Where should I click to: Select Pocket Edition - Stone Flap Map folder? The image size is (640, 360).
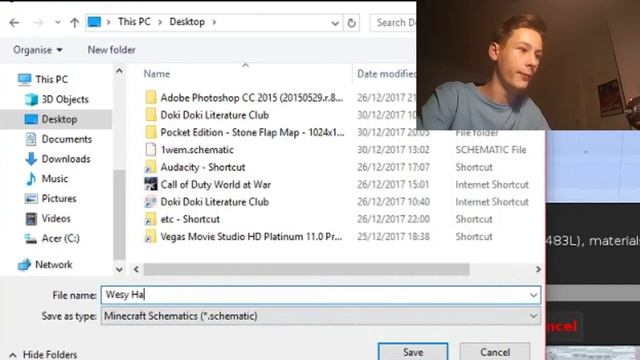pyautogui.click(x=252, y=132)
